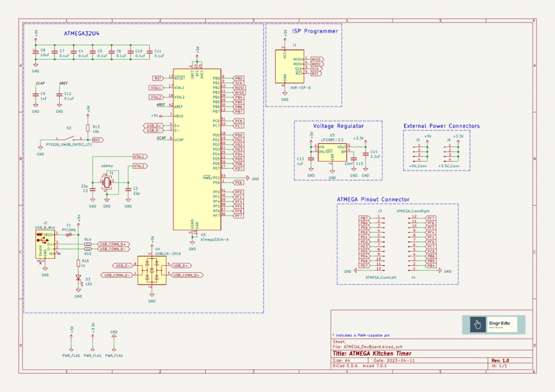The image size is (555, 392).
Task: Click the AVR-ISP-6 connector symbol J1
Action: pos(288,66)
